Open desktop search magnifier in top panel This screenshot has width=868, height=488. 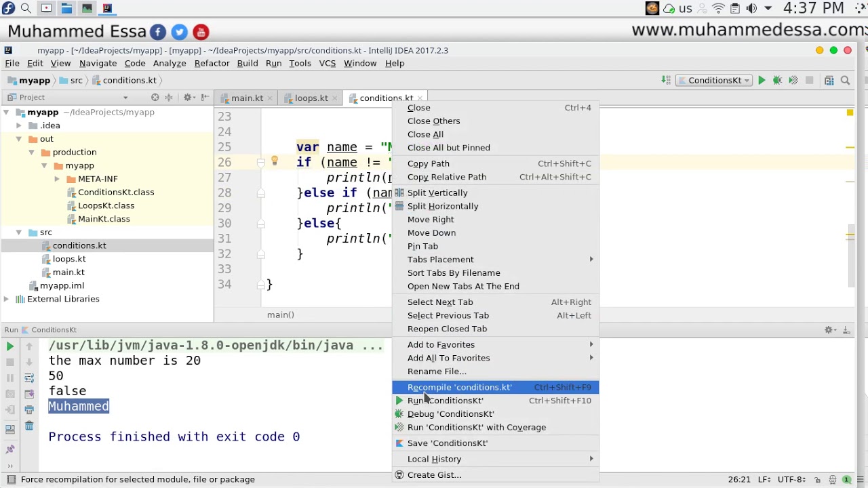click(x=26, y=8)
